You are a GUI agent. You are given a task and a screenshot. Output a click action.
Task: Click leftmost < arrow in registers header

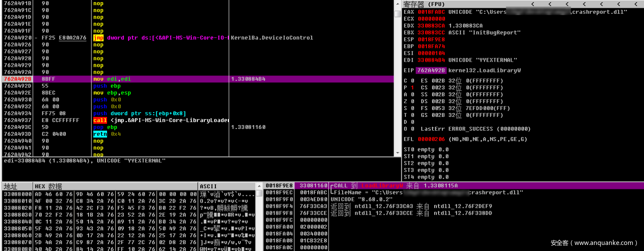click(x=533, y=4)
